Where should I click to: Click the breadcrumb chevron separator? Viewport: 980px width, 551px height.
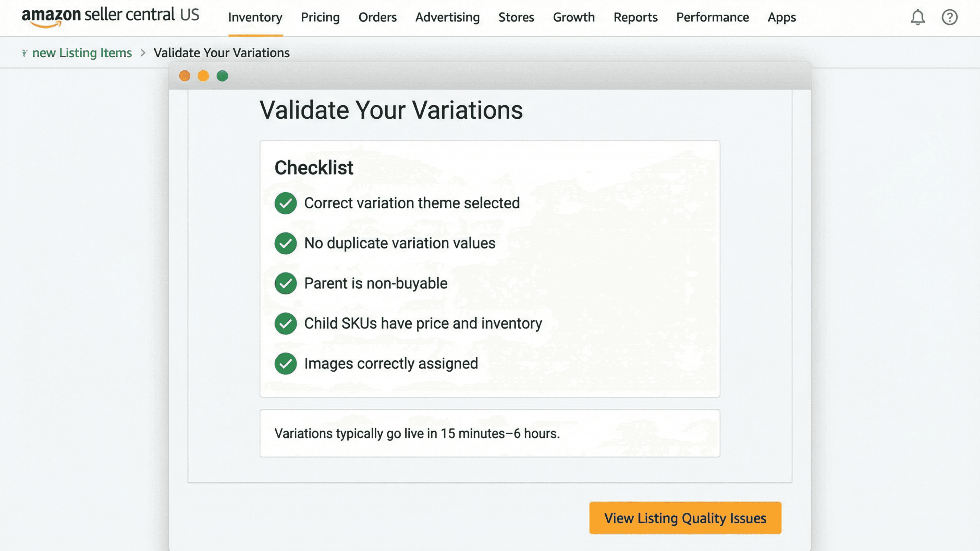pyautogui.click(x=143, y=53)
